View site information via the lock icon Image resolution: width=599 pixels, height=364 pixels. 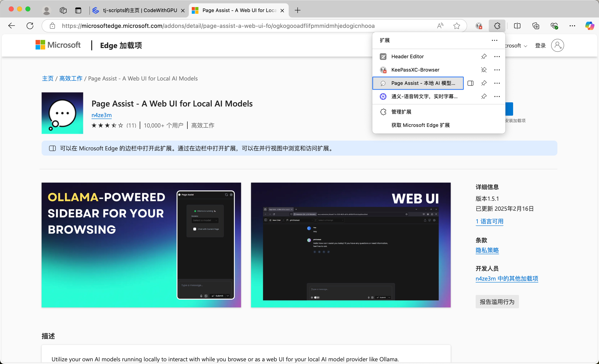[x=52, y=26]
